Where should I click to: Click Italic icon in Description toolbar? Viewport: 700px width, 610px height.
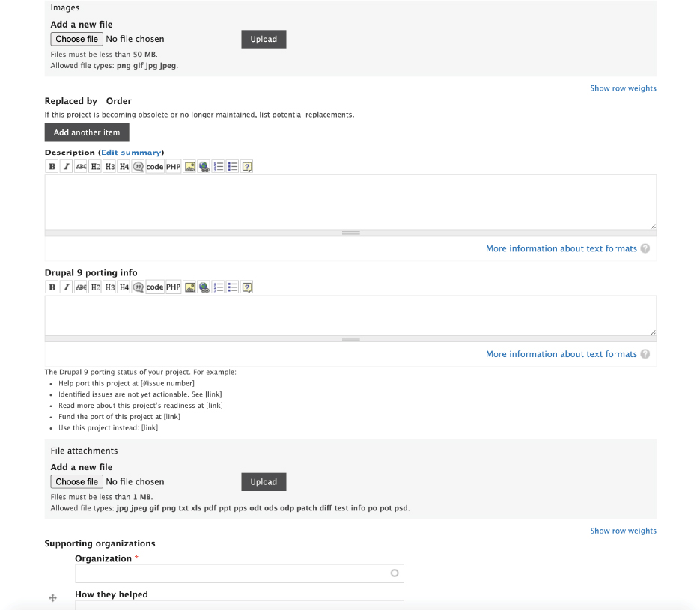67,166
